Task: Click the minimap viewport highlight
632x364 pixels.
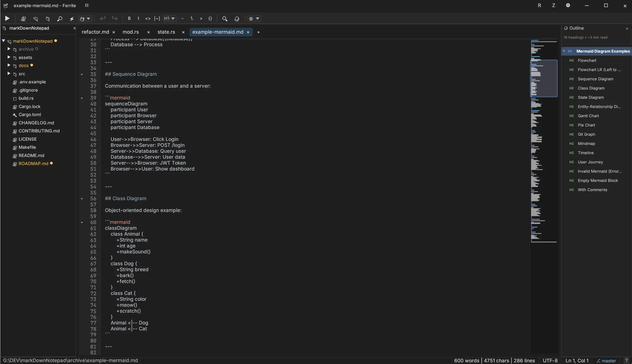Action: [544, 78]
